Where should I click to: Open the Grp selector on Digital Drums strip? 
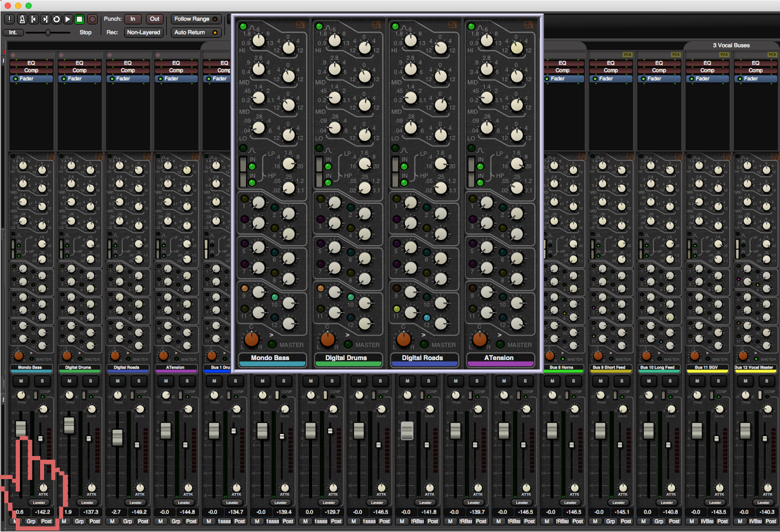click(x=79, y=522)
